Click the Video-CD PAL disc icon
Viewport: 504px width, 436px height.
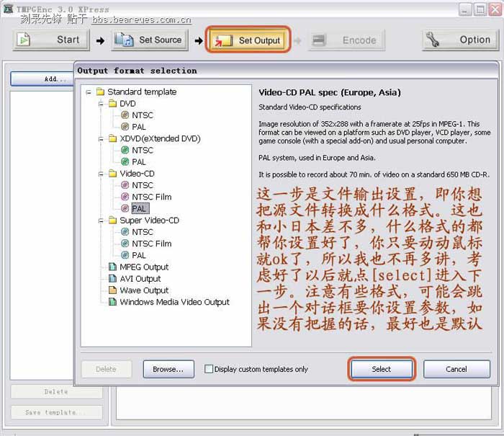125,208
